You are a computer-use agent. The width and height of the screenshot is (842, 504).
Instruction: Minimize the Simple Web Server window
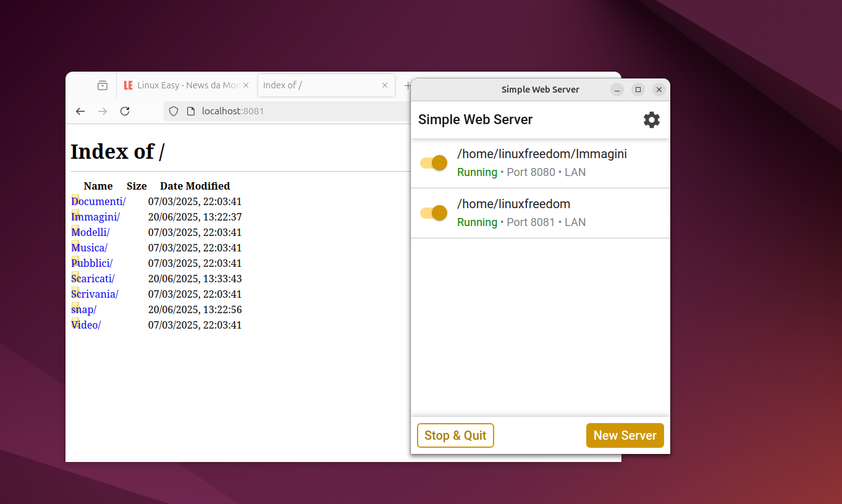click(x=617, y=90)
